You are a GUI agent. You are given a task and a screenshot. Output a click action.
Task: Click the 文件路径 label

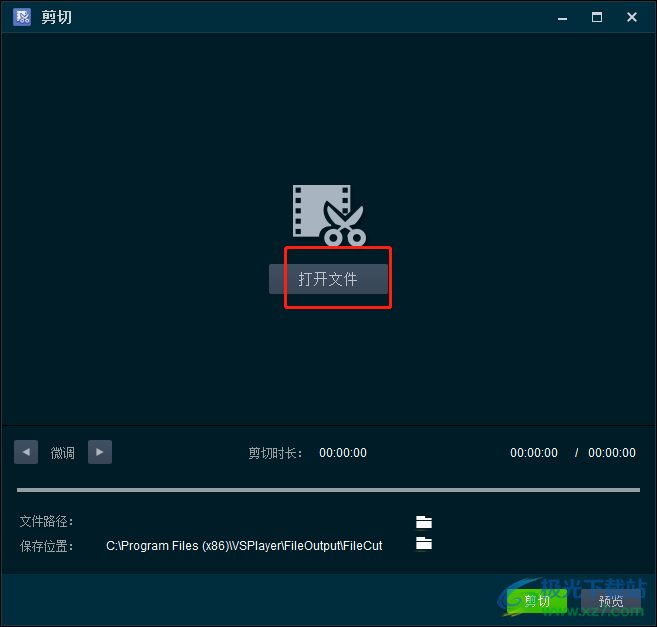click(47, 521)
